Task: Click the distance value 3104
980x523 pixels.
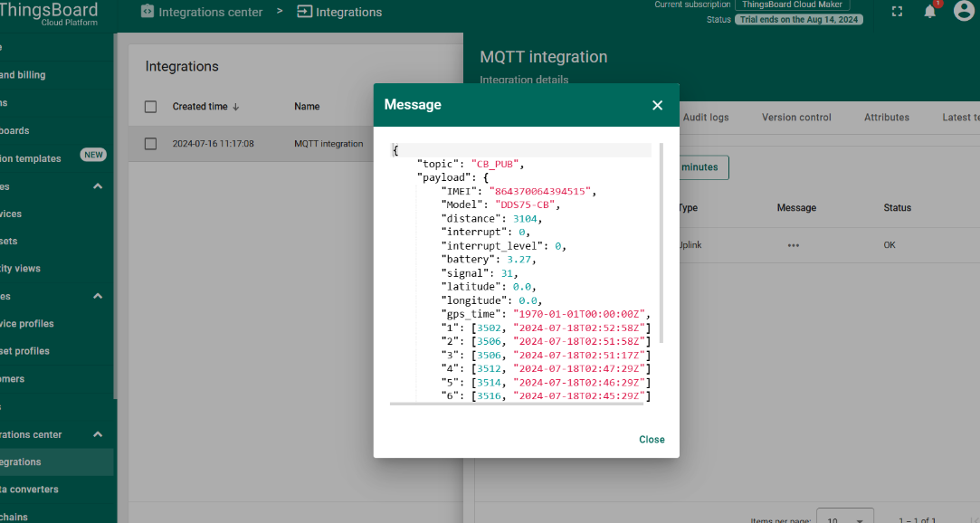Action: pyautogui.click(x=524, y=219)
